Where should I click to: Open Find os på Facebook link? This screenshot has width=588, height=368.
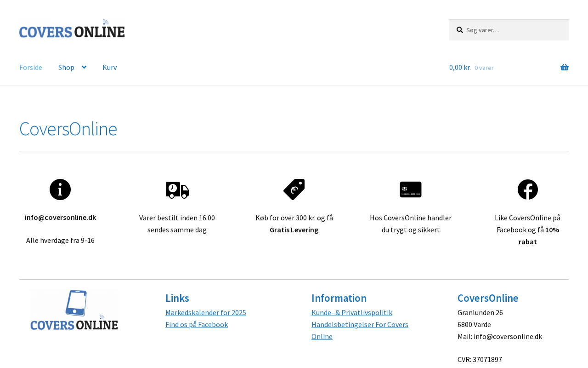coord(197,325)
